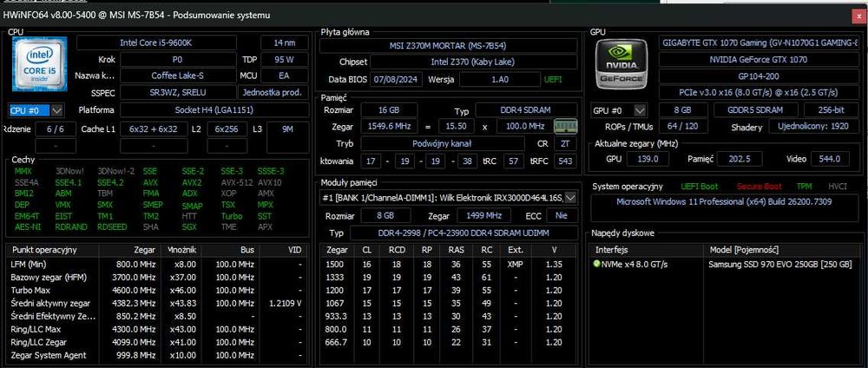Click the ECC Nie field

pyautogui.click(x=562, y=215)
